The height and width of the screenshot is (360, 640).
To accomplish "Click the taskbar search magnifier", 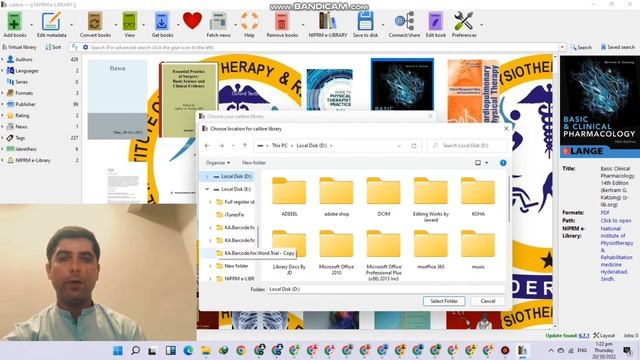I will click(135, 351).
